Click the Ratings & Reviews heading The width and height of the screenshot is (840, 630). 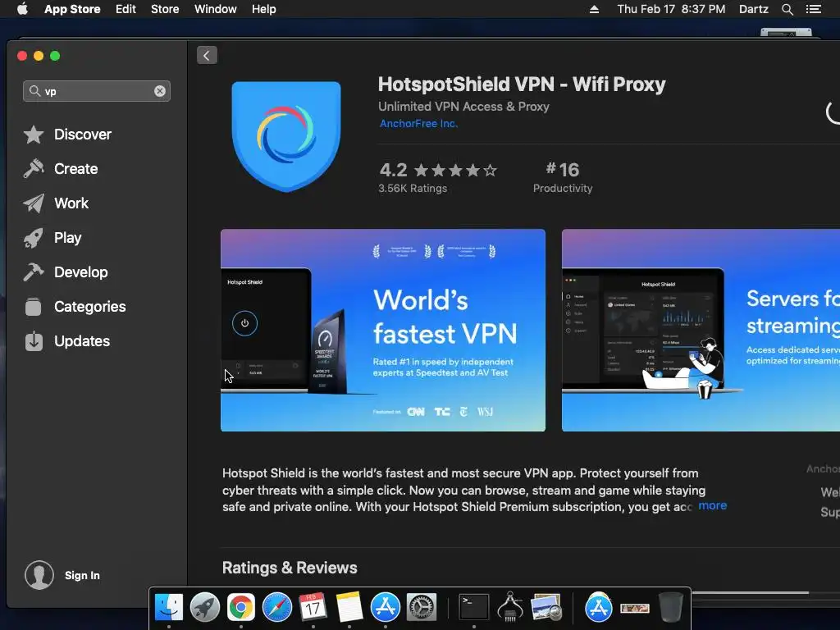click(290, 568)
